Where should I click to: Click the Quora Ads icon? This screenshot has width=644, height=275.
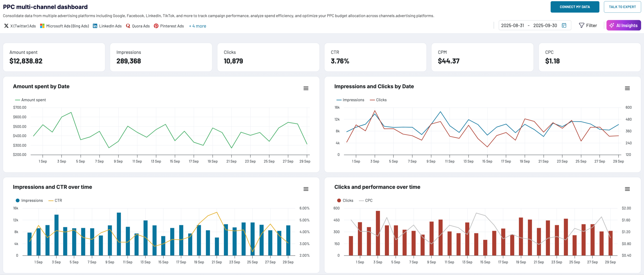[x=128, y=26]
